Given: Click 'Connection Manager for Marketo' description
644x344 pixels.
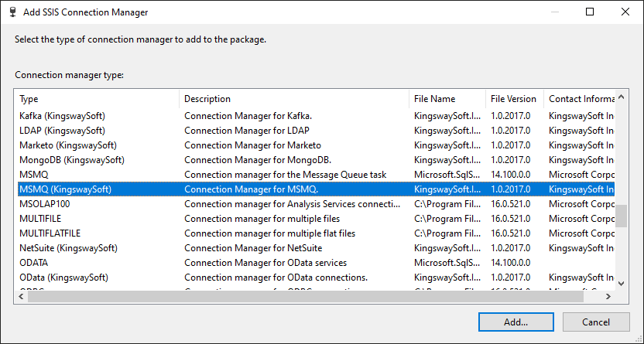Looking at the screenshot, I should (x=252, y=145).
